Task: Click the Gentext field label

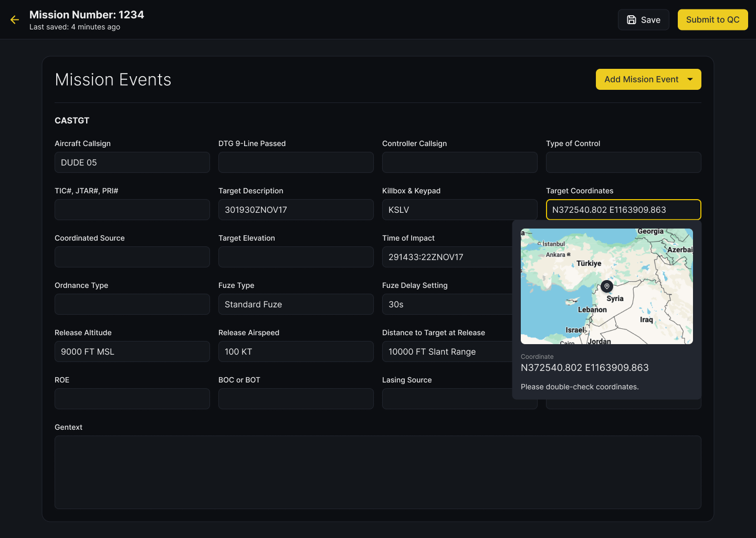Action: click(68, 427)
